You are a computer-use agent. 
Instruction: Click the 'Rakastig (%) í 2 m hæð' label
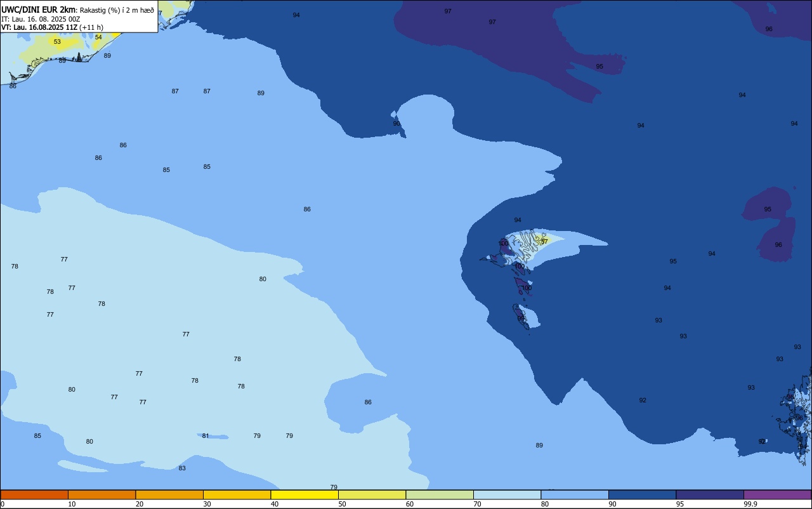117,10
